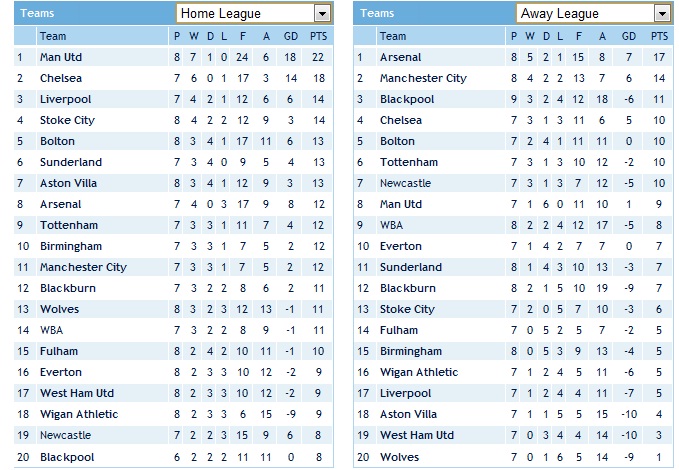Click Manchester City in the Away League table

point(424,78)
